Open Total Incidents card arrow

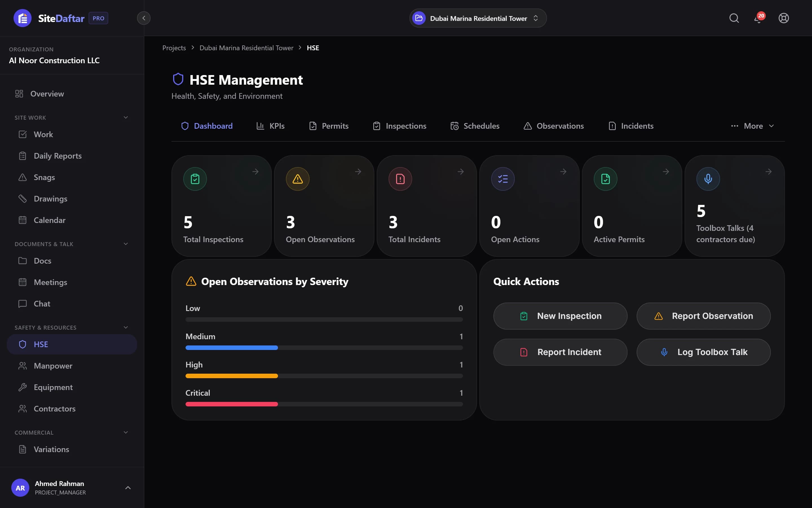461,172
